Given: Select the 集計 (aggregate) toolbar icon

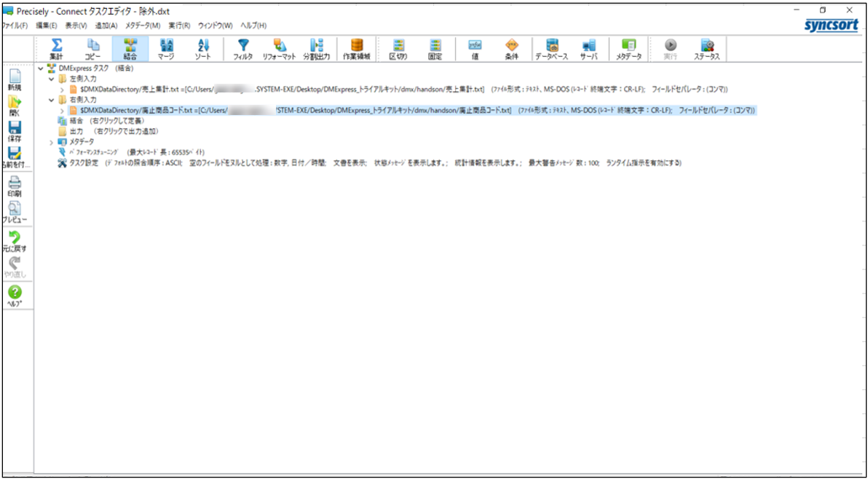Looking at the screenshot, I should click(x=56, y=49).
